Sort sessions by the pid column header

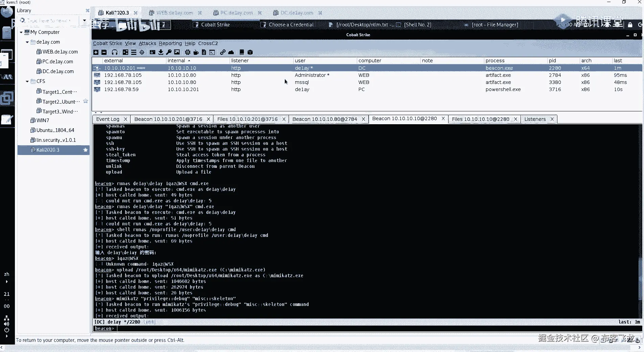point(563,61)
